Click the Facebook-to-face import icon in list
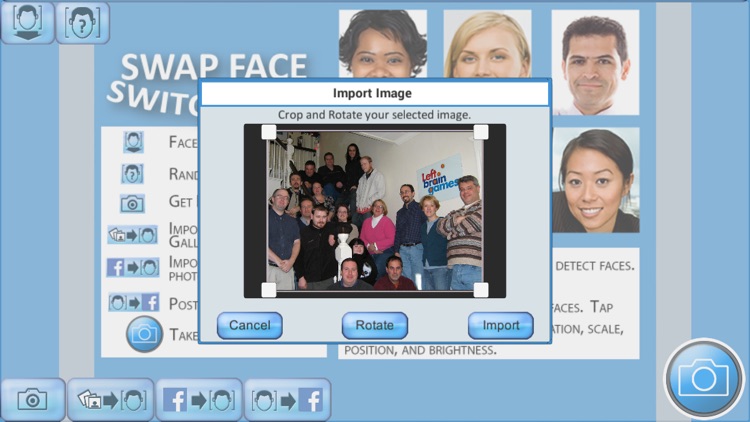The width and height of the screenshot is (750, 422). (133, 267)
